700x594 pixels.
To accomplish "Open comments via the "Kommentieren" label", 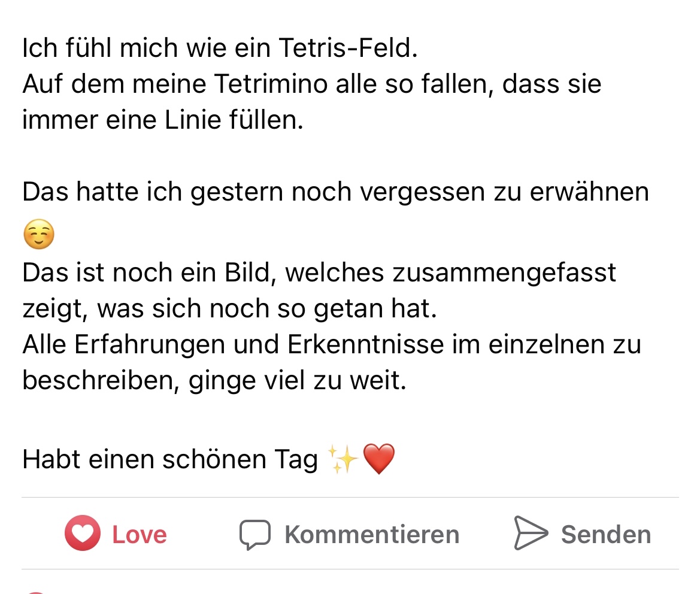I will click(372, 535).
